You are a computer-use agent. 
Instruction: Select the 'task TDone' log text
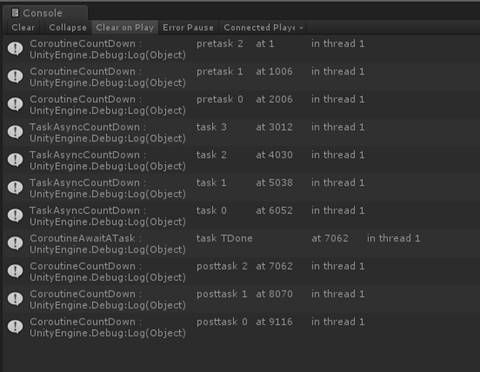click(224, 238)
